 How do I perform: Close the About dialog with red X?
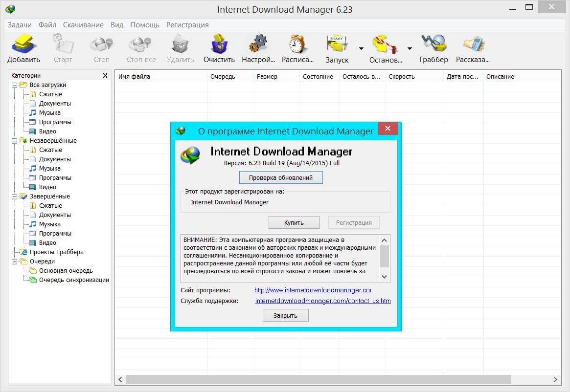tap(388, 128)
